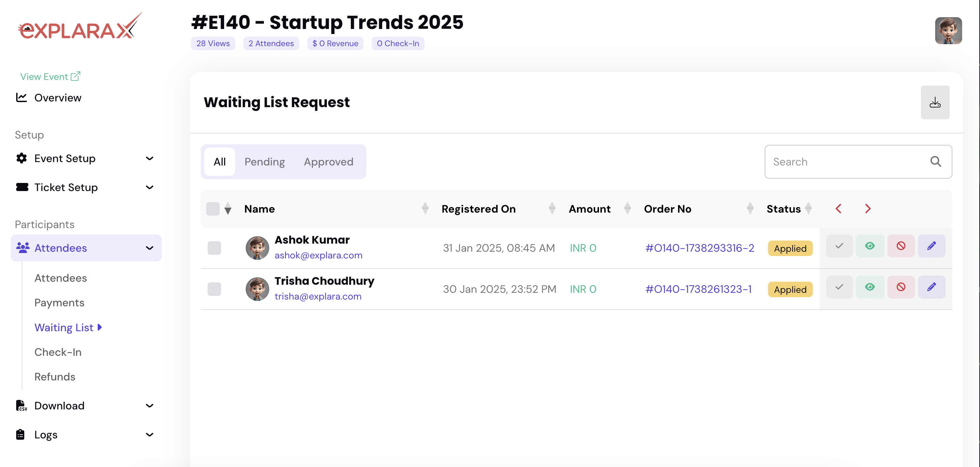This screenshot has height=467, width=980.
Task: Check the select-all checkbox in header
Action: (213, 209)
